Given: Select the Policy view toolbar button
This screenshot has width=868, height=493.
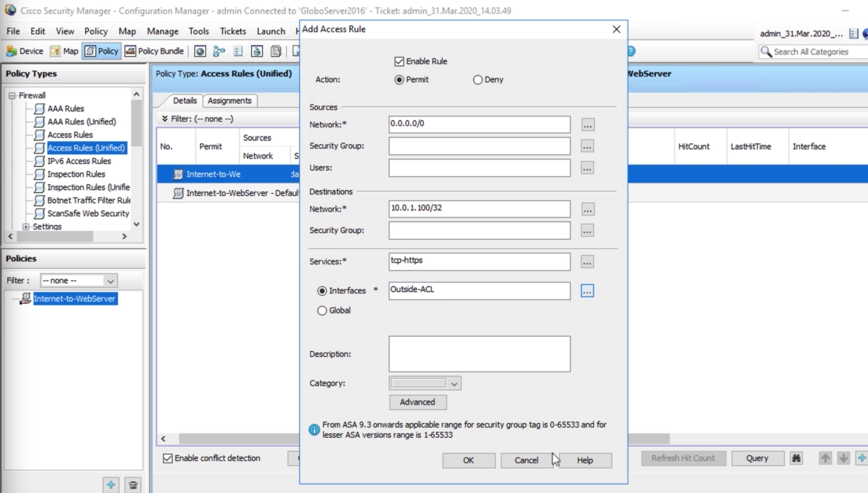Looking at the screenshot, I should point(102,51).
